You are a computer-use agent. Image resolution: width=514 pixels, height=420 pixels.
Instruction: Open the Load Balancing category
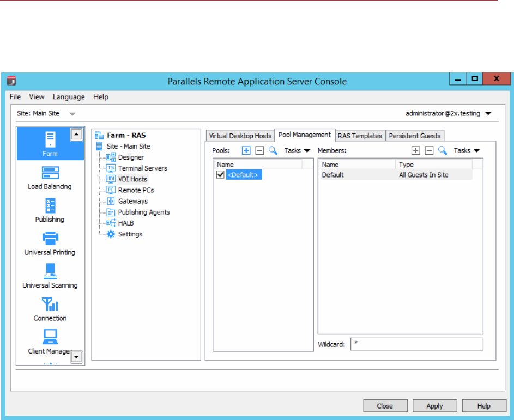click(50, 178)
